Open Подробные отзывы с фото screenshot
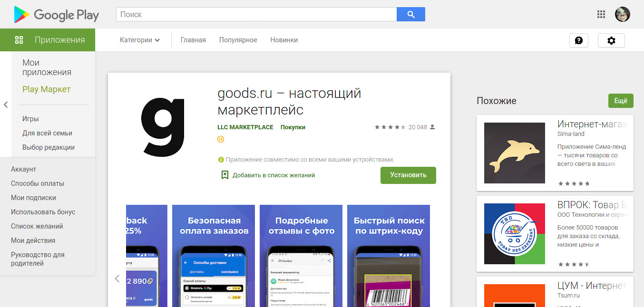The height and width of the screenshot is (307, 644). point(301,256)
